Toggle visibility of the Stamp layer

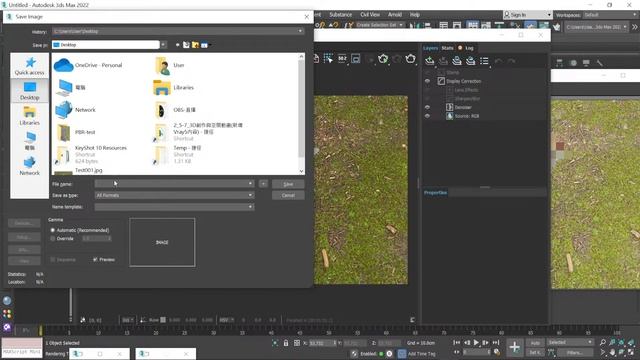coord(427,72)
